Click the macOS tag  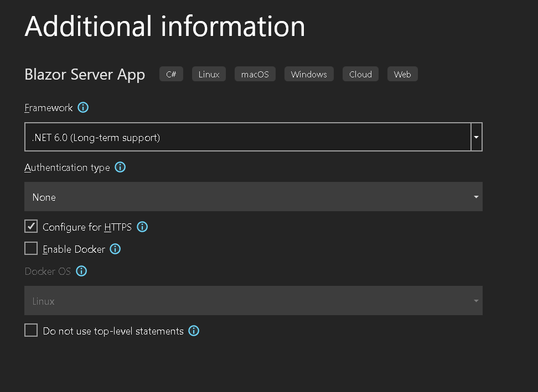(x=255, y=74)
